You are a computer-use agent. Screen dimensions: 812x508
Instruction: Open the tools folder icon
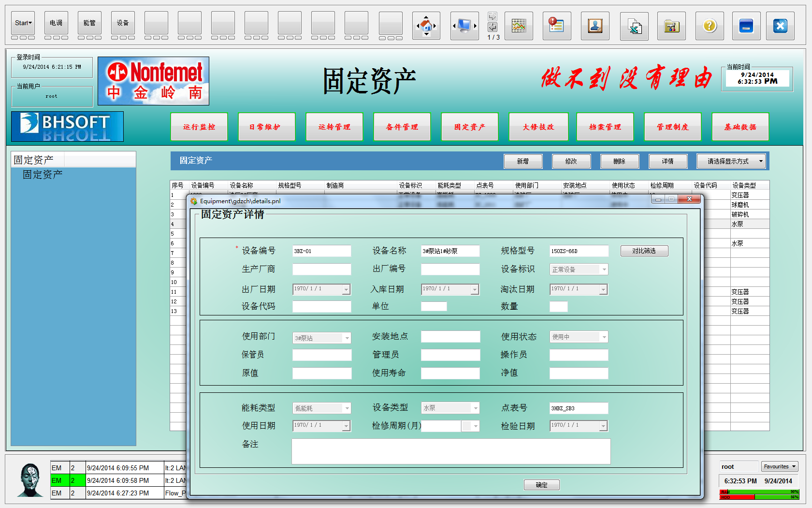(x=671, y=26)
